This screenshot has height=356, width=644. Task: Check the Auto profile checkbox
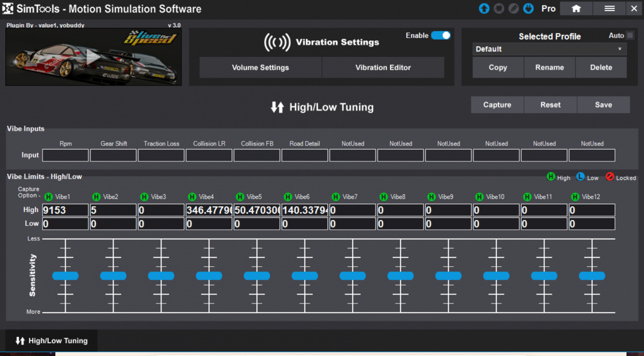tap(630, 35)
